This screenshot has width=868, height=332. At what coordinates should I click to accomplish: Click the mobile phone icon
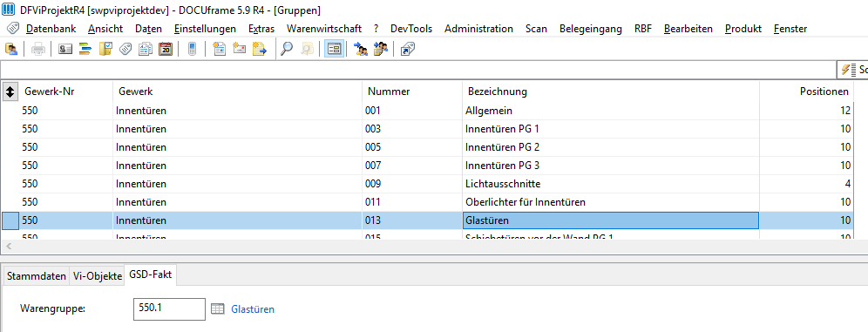click(x=192, y=50)
